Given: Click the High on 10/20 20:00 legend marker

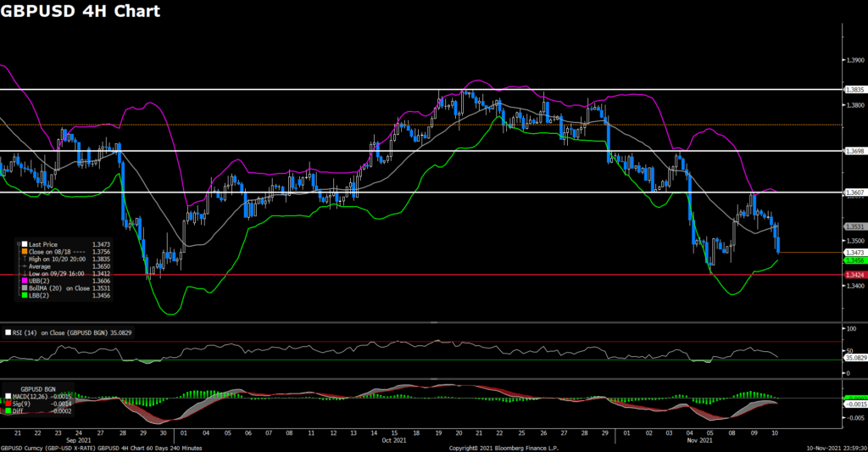Looking at the screenshot, I should pos(25,259).
